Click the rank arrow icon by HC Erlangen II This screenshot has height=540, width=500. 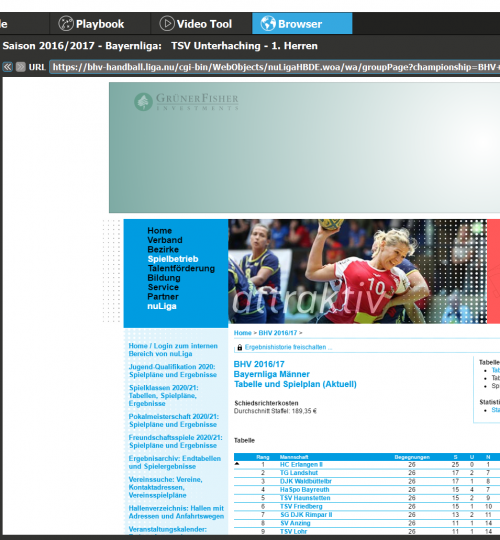237,464
